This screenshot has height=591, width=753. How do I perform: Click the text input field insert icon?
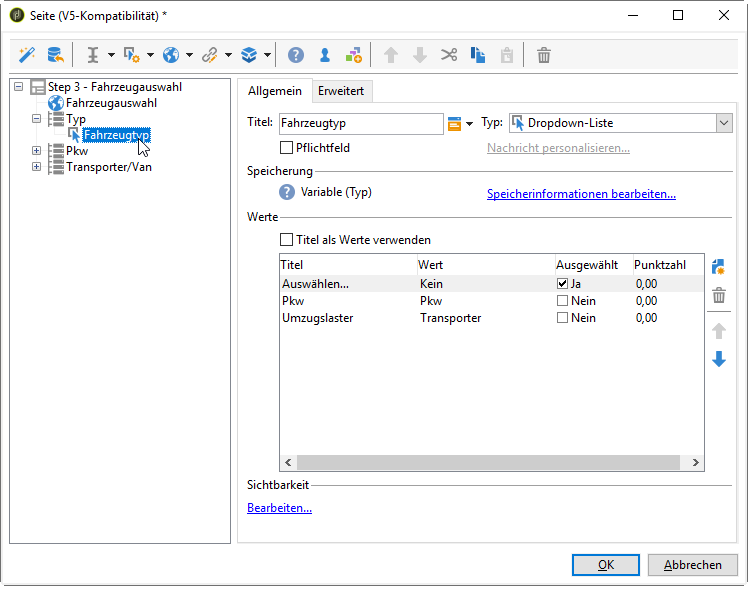coord(93,55)
